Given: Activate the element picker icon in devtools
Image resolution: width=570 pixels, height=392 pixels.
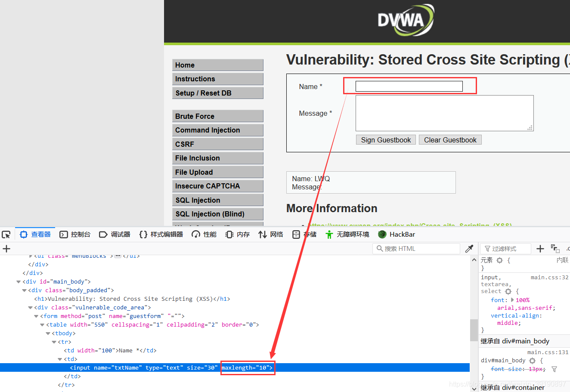Looking at the screenshot, I should point(6,235).
